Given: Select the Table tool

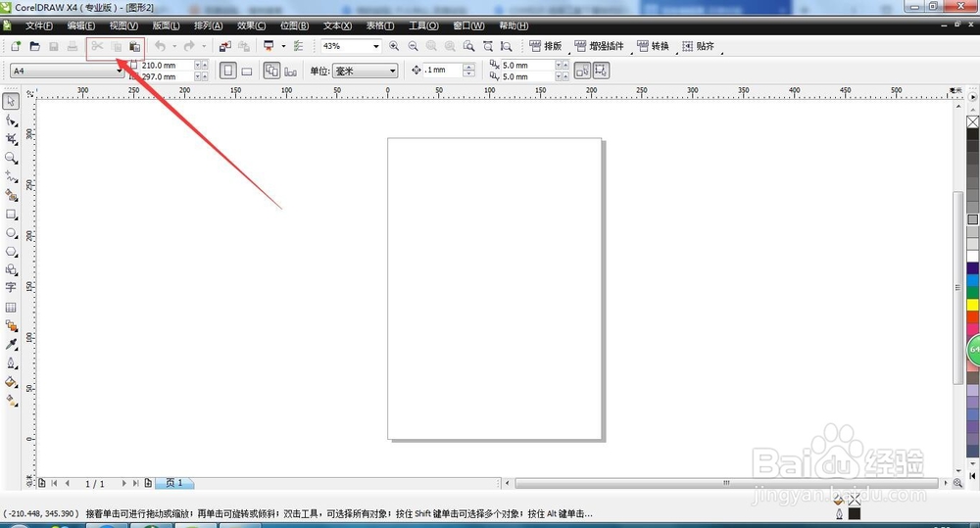Looking at the screenshot, I should coord(11,308).
